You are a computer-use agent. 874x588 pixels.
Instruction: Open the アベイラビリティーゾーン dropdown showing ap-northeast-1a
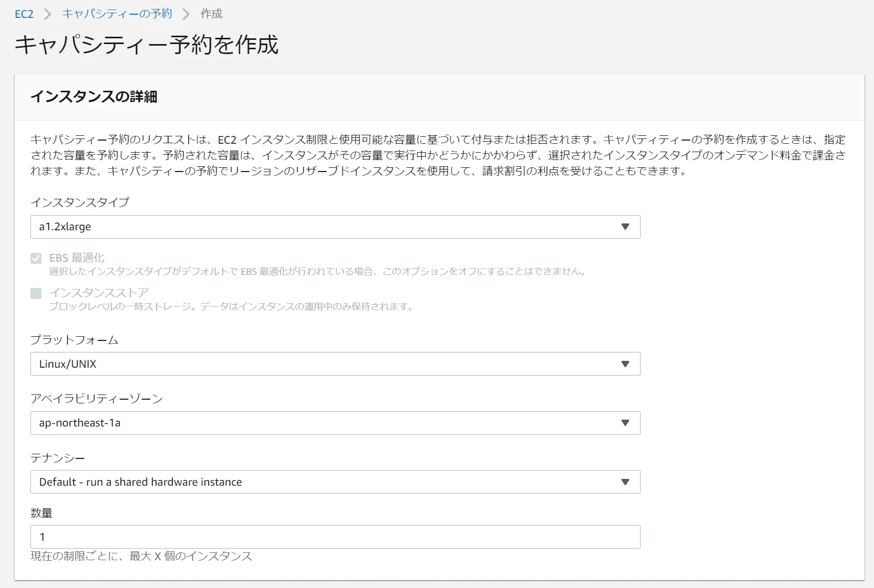(335, 423)
